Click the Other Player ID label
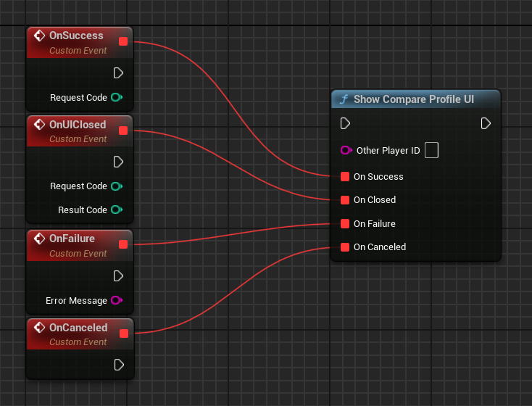532x406 pixels. click(388, 150)
